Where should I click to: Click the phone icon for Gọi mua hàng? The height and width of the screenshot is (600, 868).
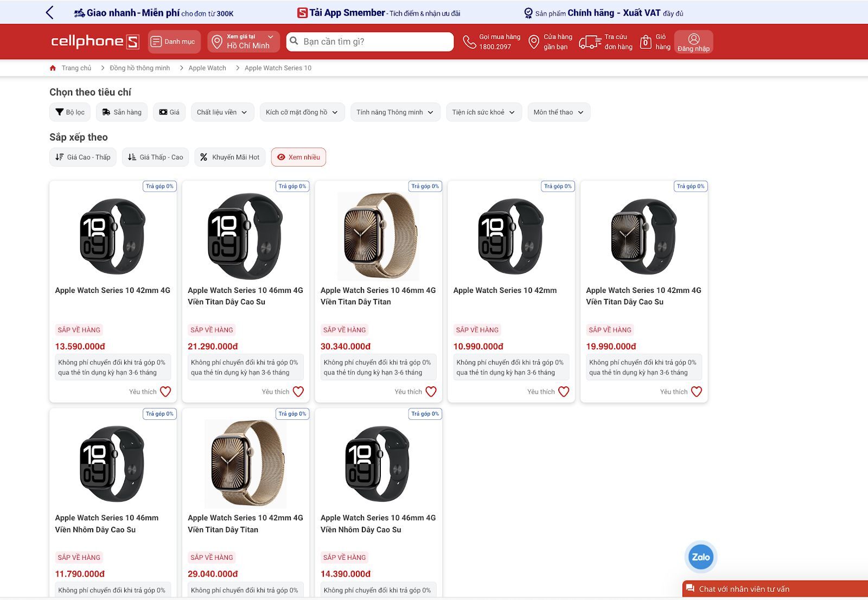[x=469, y=42]
